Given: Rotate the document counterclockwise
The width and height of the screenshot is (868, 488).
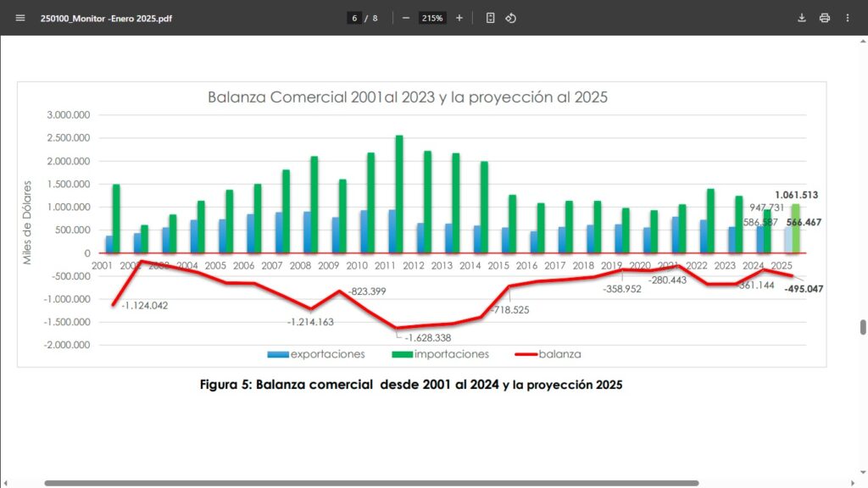Looking at the screenshot, I should click(x=510, y=18).
